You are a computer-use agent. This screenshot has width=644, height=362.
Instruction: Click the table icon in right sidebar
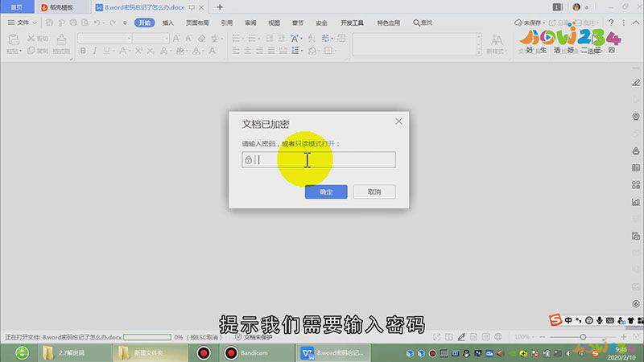(x=636, y=168)
